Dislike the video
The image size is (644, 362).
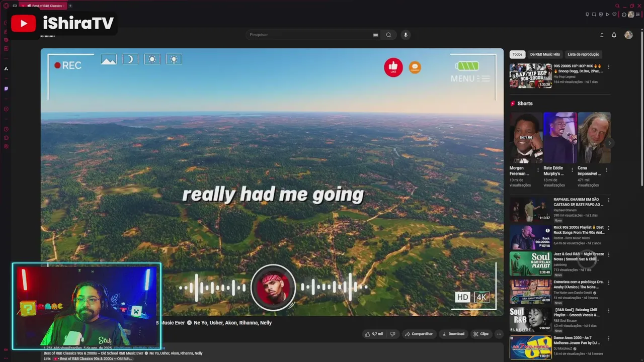(x=393, y=334)
